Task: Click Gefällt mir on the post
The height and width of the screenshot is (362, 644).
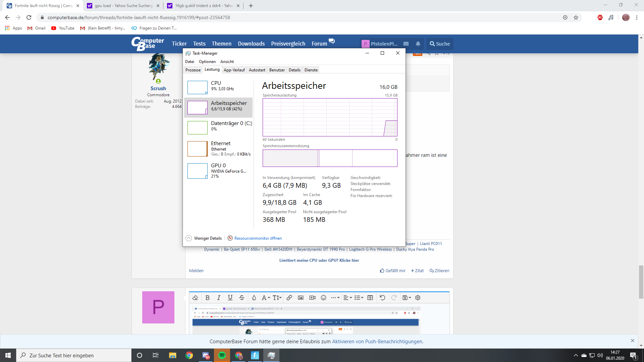Action: pos(392,270)
